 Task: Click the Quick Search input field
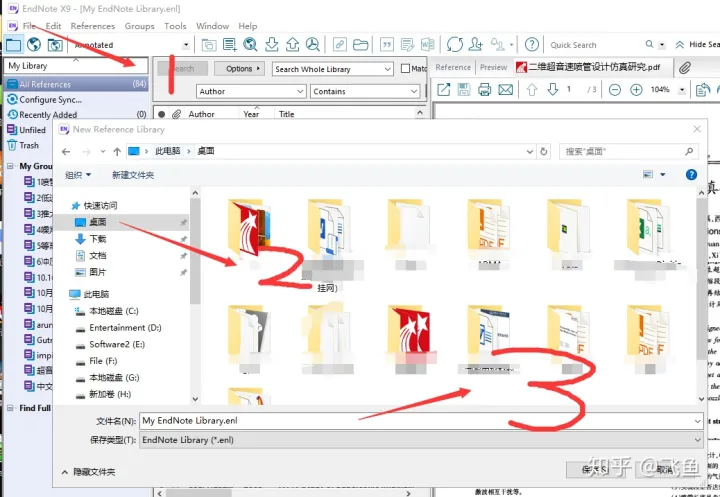coord(595,45)
